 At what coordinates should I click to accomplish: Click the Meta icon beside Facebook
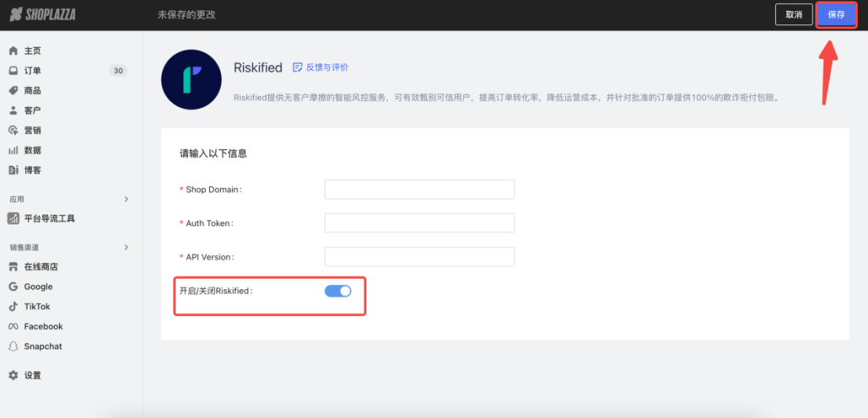[x=13, y=327]
